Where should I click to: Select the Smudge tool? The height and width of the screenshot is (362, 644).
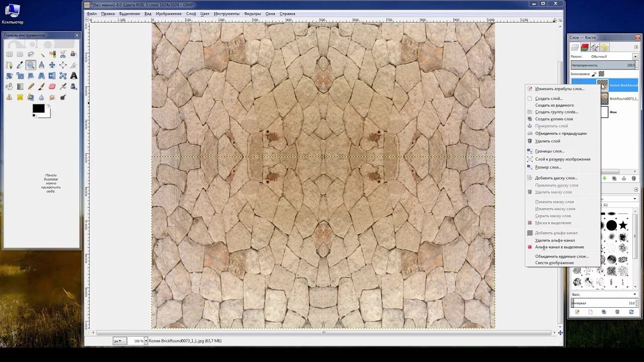coord(52,97)
